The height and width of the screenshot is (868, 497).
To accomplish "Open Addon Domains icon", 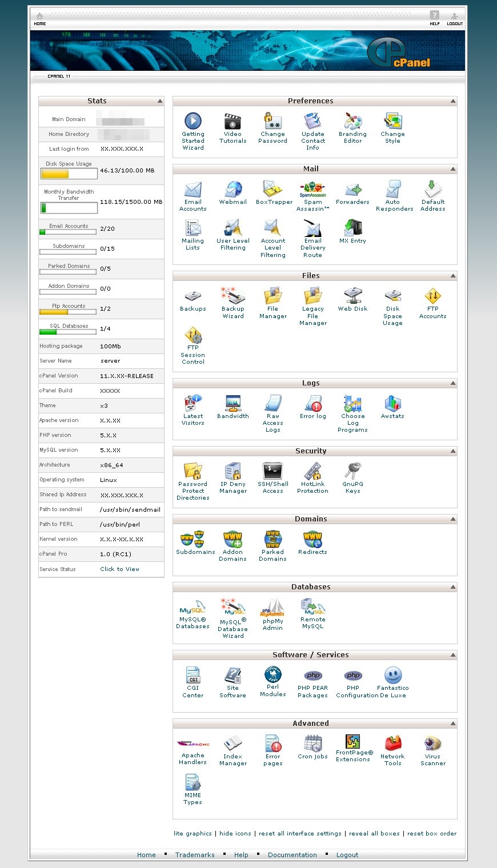I will pos(233,540).
